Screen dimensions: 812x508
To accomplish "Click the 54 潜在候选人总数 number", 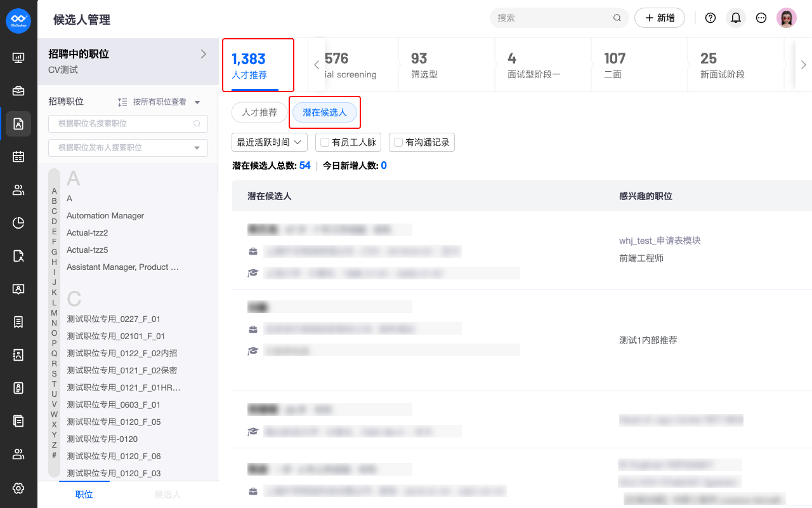I will click(x=305, y=165).
